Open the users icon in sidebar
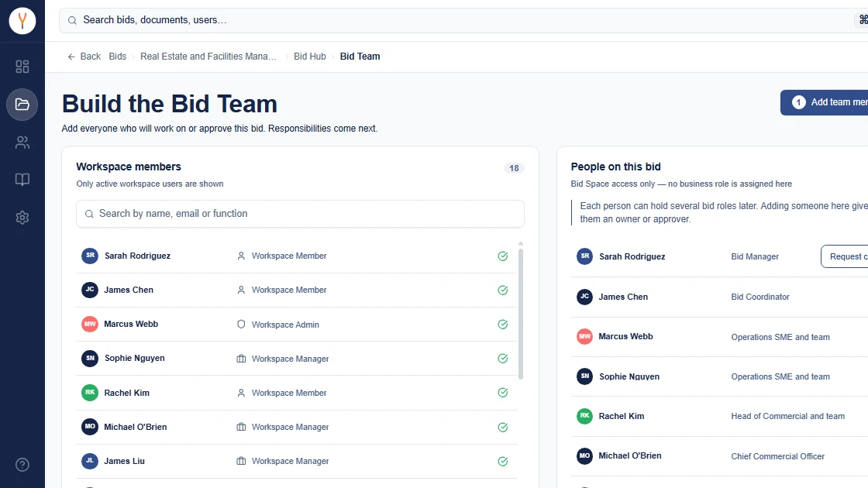 click(22, 143)
